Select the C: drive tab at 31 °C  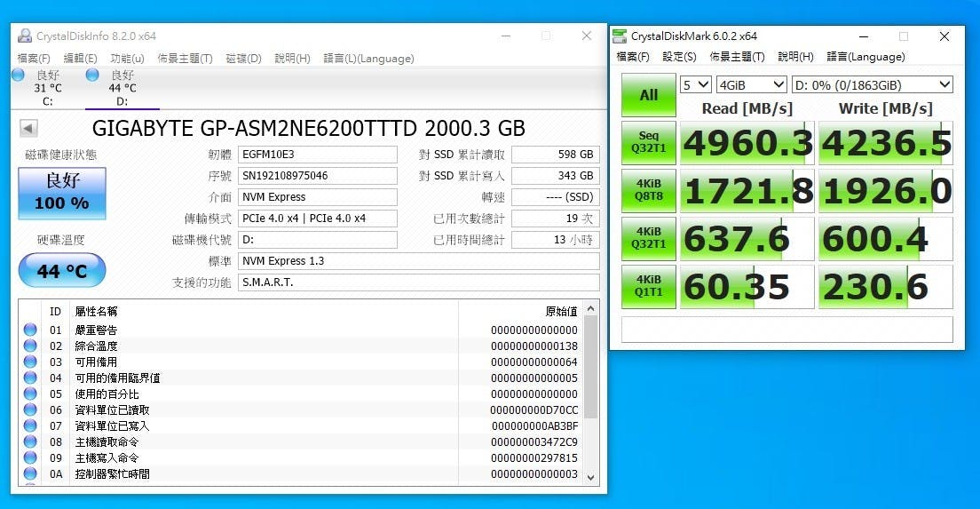click(48, 88)
